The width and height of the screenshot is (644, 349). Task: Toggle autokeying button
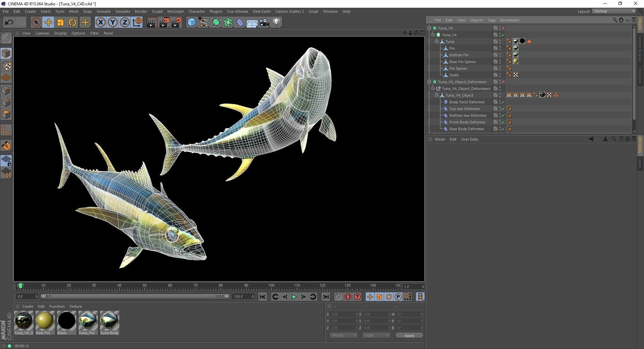pyautogui.click(x=347, y=297)
